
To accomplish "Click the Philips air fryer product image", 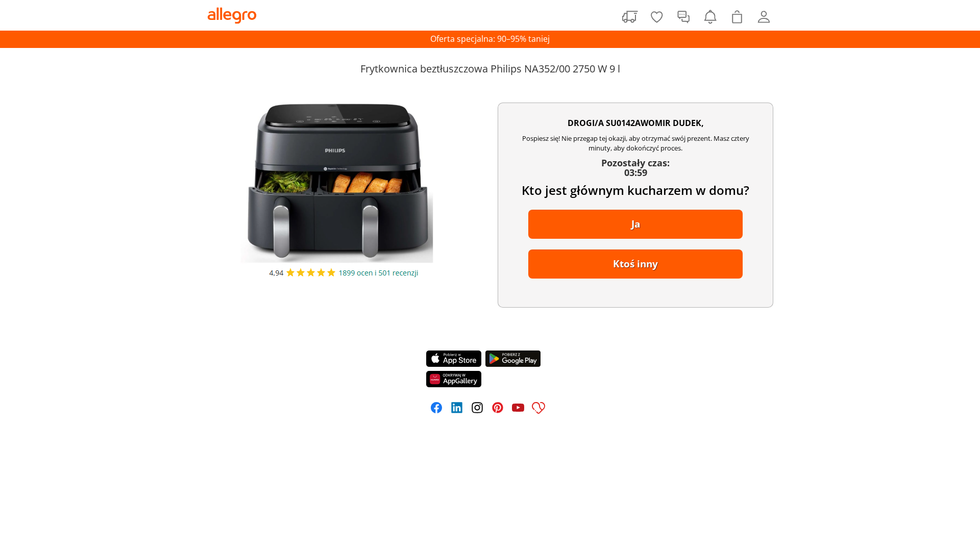I will pos(337,183).
